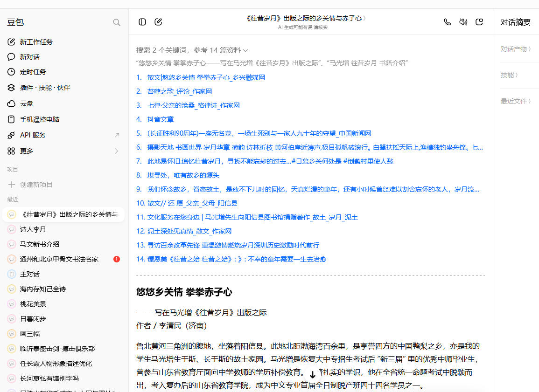
Task: Open 画三幅 conversation
Action: pyautogui.click(x=64, y=333)
